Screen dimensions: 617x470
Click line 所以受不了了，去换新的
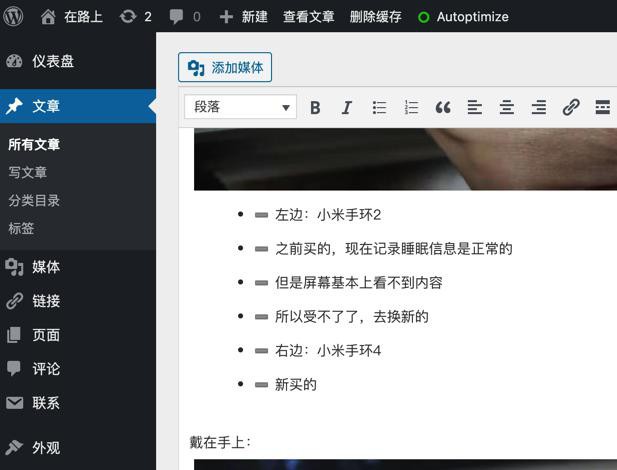(352, 316)
